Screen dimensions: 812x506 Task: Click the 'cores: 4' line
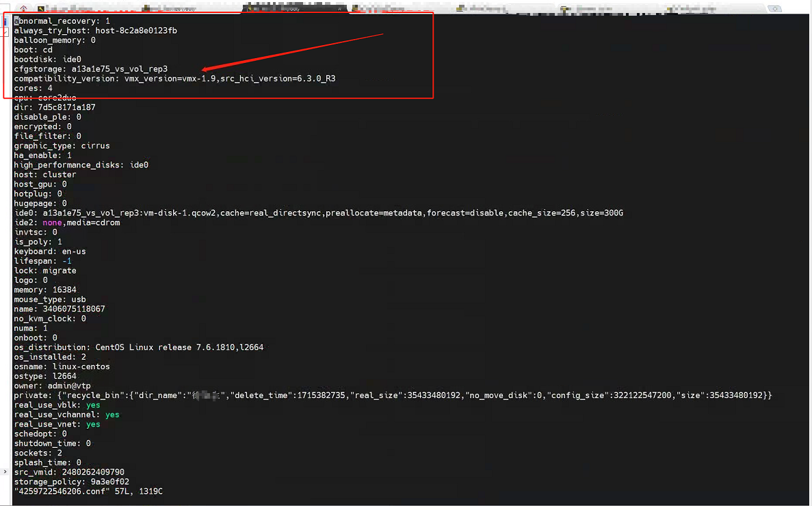coord(33,88)
